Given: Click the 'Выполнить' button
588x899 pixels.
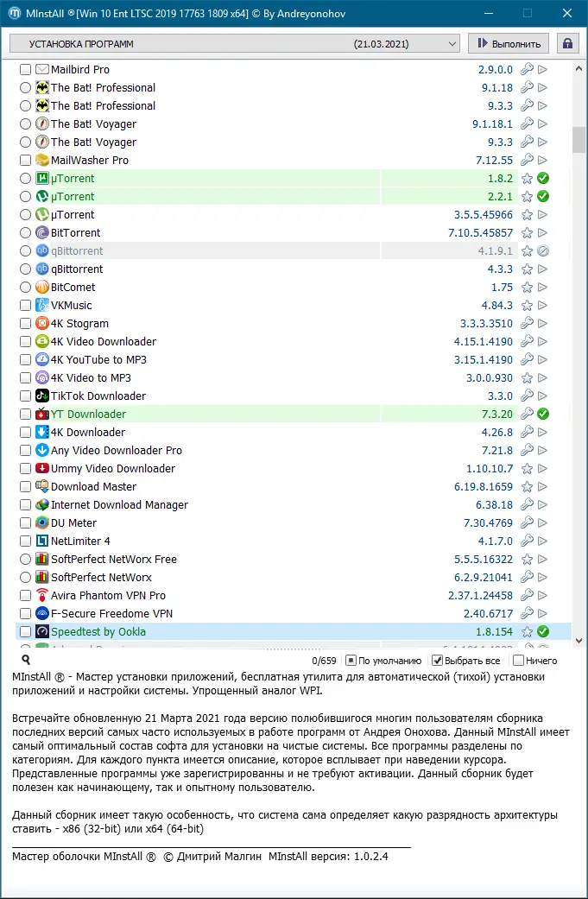Looking at the screenshot, I should (x=509, y=43).
